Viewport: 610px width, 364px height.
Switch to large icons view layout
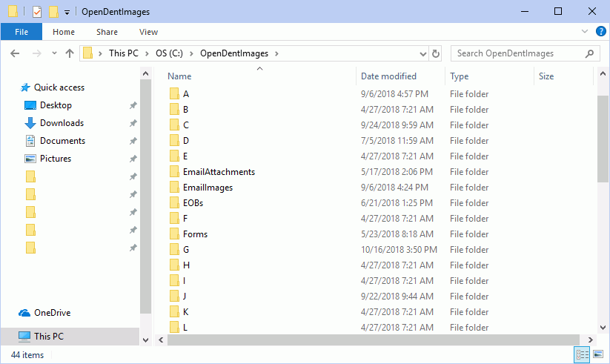(x=597, y=355)
